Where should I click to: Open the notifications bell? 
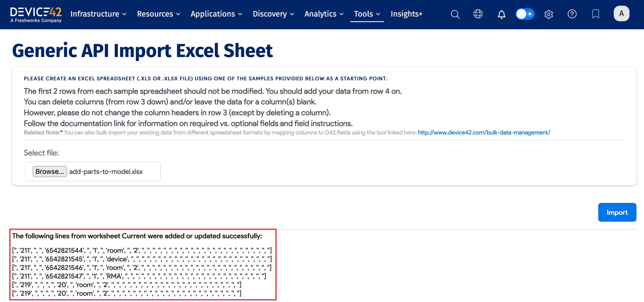(501, 14)
